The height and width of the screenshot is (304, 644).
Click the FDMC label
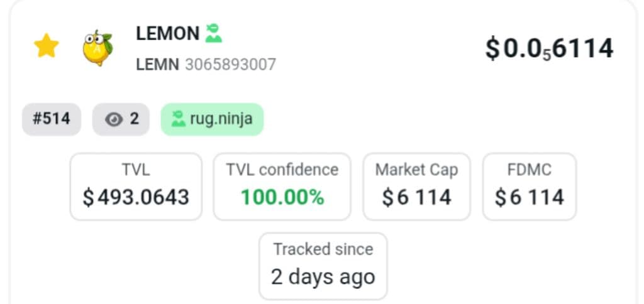(x=529, y=170)
